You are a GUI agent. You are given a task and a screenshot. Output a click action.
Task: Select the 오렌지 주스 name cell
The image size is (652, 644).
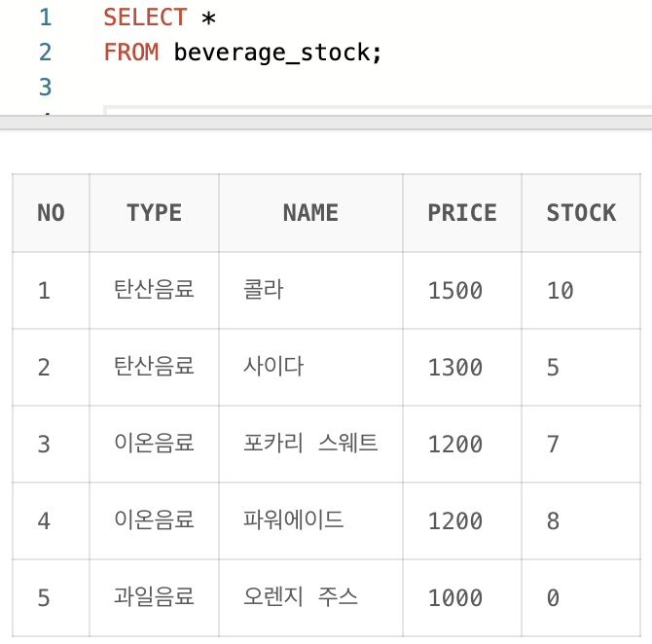tap(310, 598)
